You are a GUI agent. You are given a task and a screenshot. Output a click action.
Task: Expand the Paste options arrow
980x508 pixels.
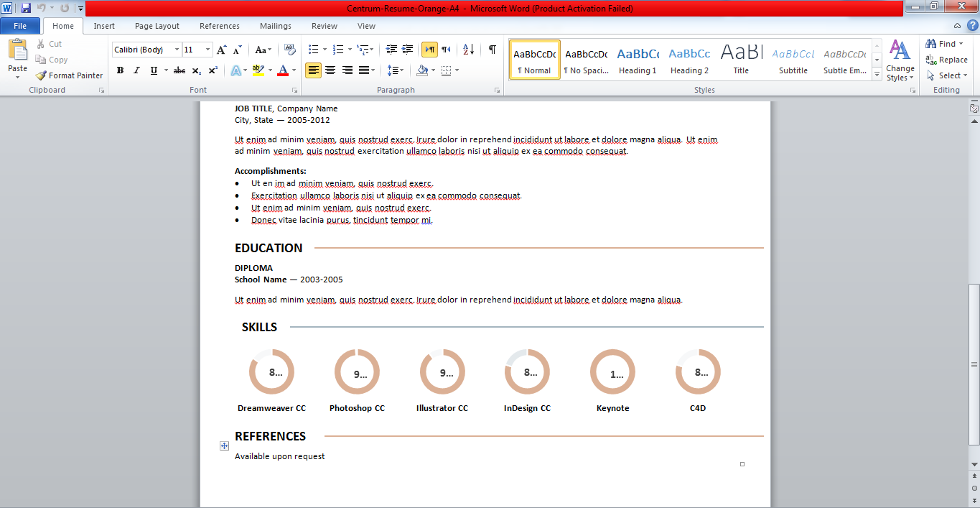[x=17, y=77]
